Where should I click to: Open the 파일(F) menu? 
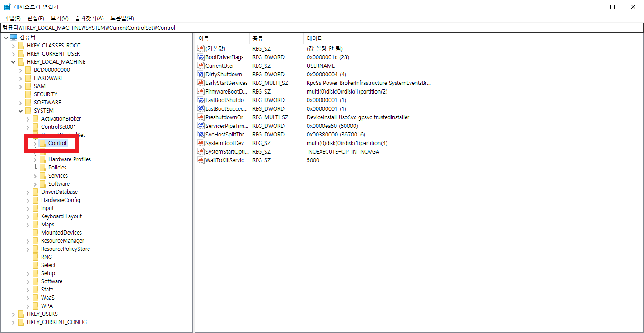click(12, 19)
